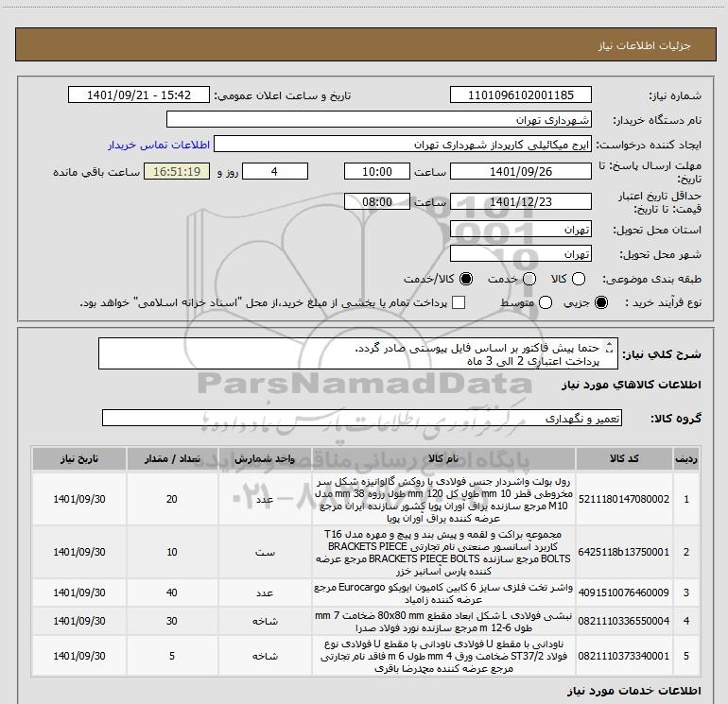Choose the جزیی purchase type radio
This screenshot has width=728, height=704.
[x=601, y=302]
